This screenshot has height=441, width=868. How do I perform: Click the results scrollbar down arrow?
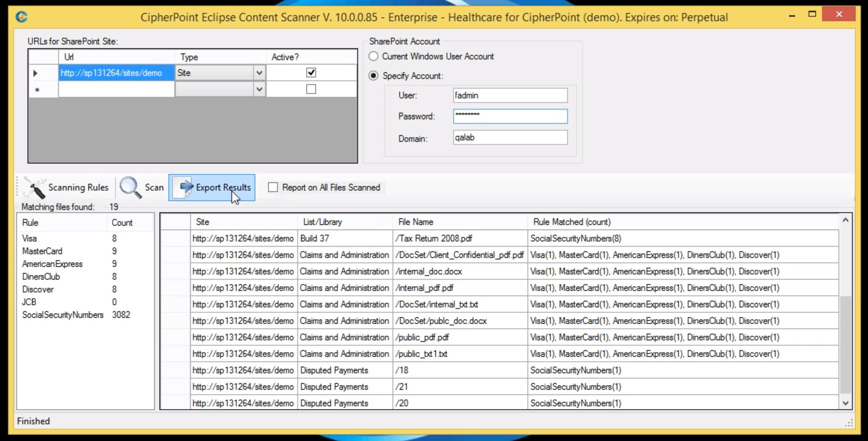click(x=846, y=403)
